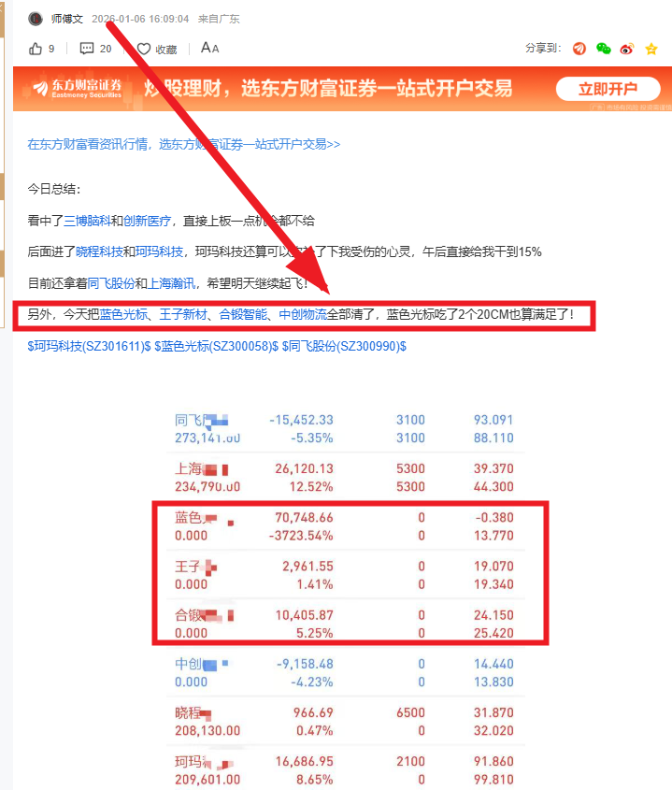Open the 王子新材 stock link
Viewport: 672px width, 790px height.
183,315
